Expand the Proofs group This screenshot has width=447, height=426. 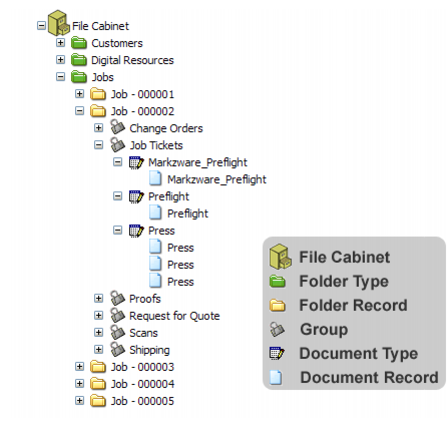98,298
